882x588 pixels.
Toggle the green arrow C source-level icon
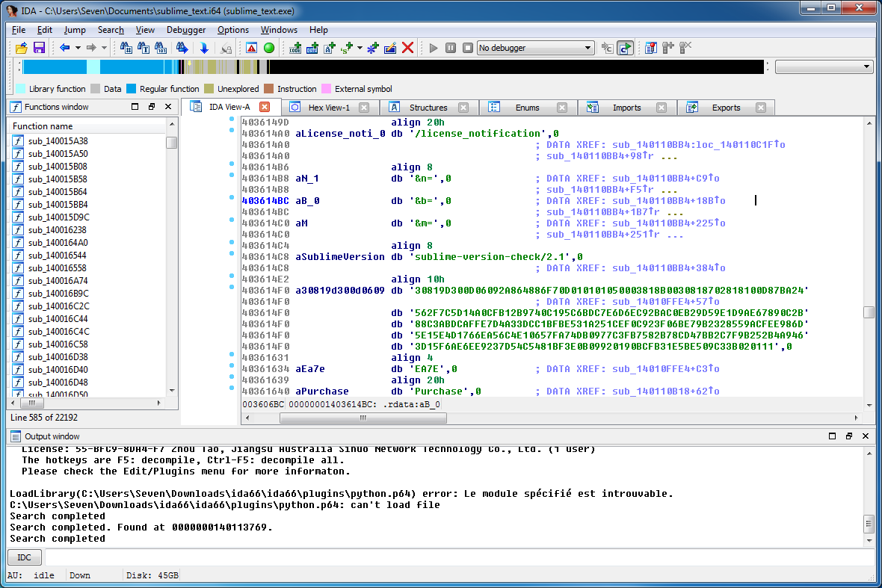click(625, 48)
